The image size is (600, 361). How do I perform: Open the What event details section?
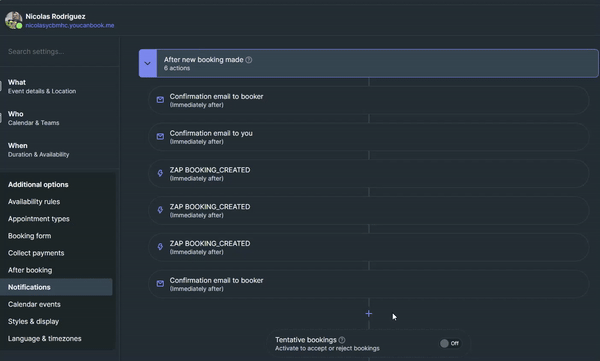click(42, 87)
